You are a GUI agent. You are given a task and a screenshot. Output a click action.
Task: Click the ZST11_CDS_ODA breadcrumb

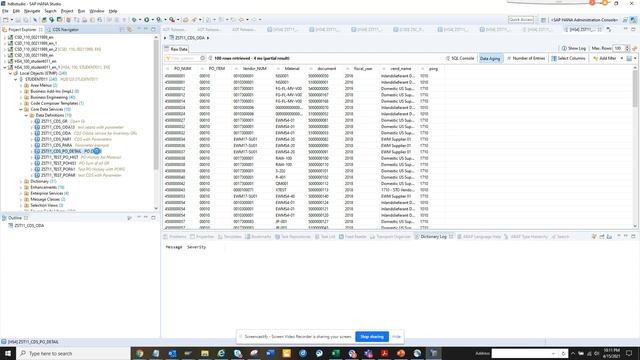point(190,38)
